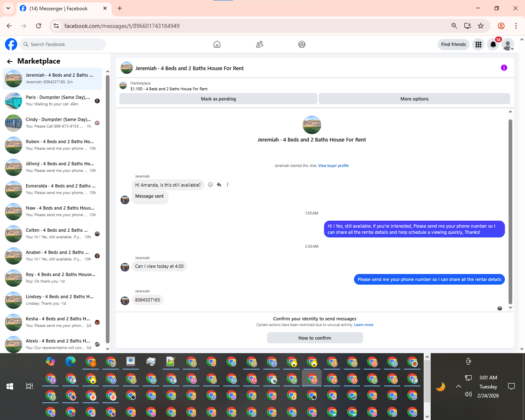The height and width of the screenshot is (420, 525).
Task: Open the Paris Dumpster (Same Day) conversation
Action: [52, 100]
